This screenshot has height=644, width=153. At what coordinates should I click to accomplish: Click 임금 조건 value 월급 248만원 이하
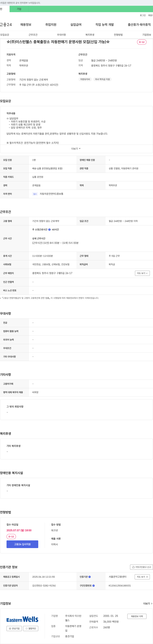(123, 221)
